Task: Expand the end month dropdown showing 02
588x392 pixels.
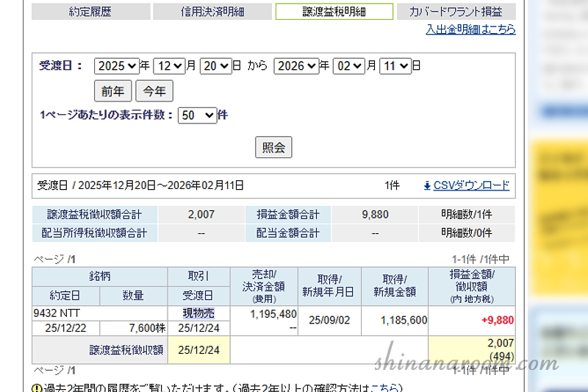Action: pos(348,66)
